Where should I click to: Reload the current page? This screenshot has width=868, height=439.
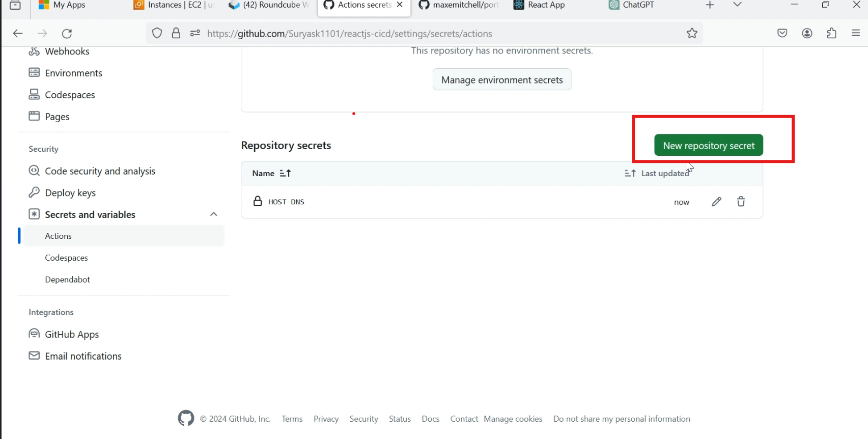point(67,34)
